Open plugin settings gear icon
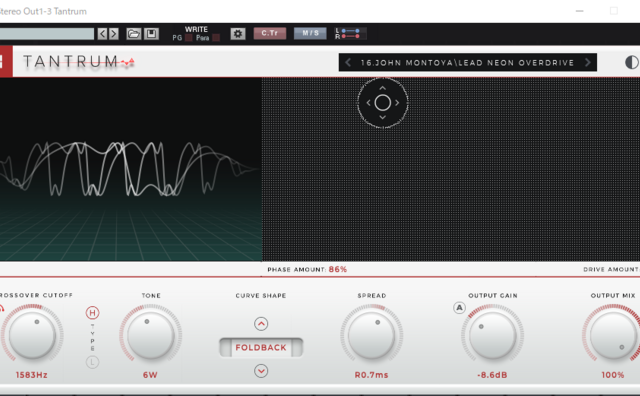Image resolution: width=640 pixels, height=396 pixels. click(x=238, y=33)
